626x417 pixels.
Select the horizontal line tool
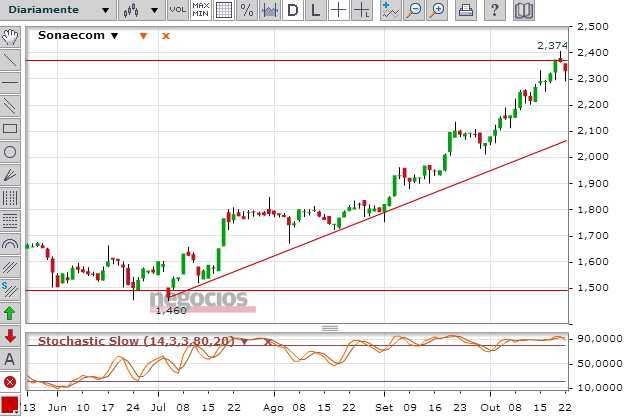[10, 83]
